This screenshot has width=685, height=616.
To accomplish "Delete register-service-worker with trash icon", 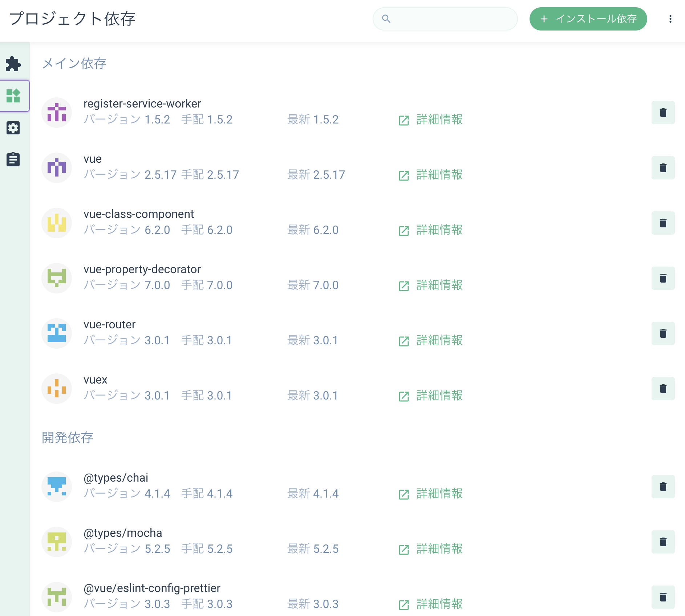I will point(663,113).
